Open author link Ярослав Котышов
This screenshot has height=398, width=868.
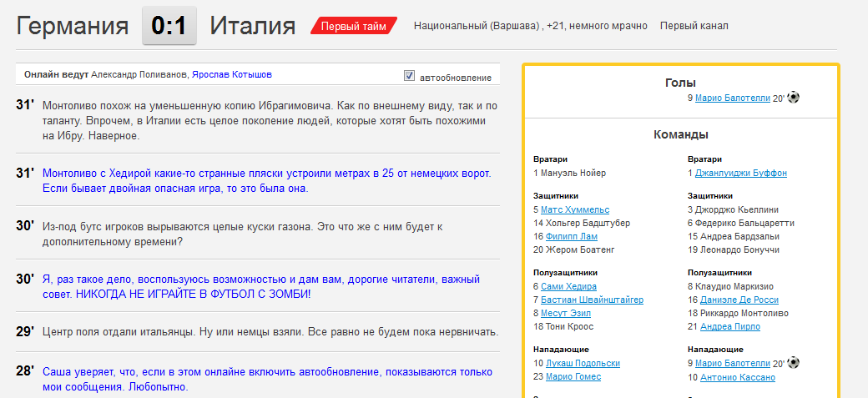click(232, 74)
